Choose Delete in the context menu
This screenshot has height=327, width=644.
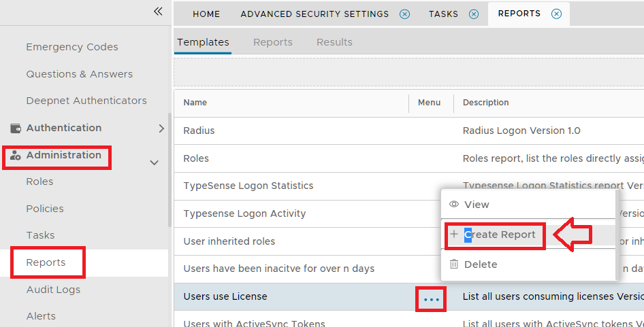pos(481,264)
